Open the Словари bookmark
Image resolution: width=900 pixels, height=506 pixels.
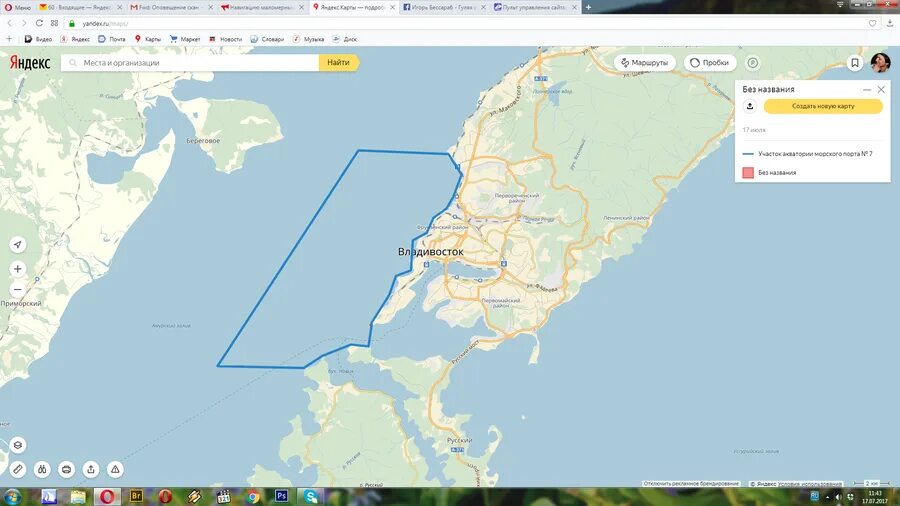267,39
